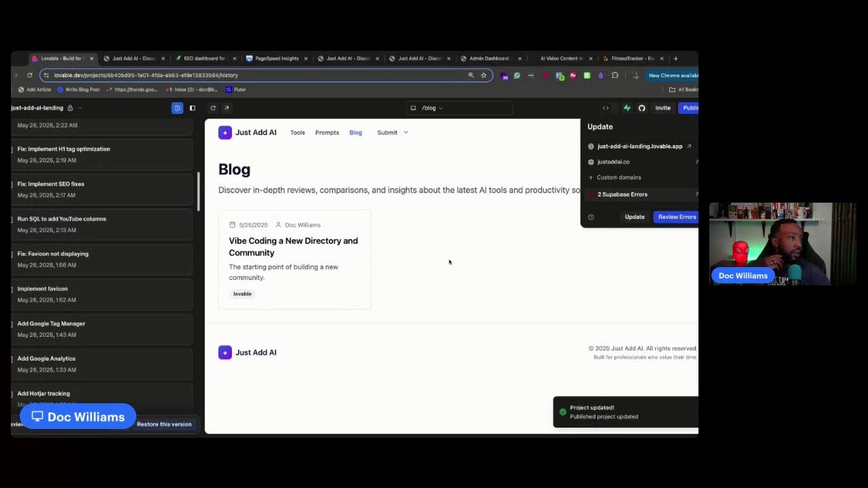Screen dimensions: 868x488
Task: Open the Prompts nav item
Action: click(x=327, y=132)
